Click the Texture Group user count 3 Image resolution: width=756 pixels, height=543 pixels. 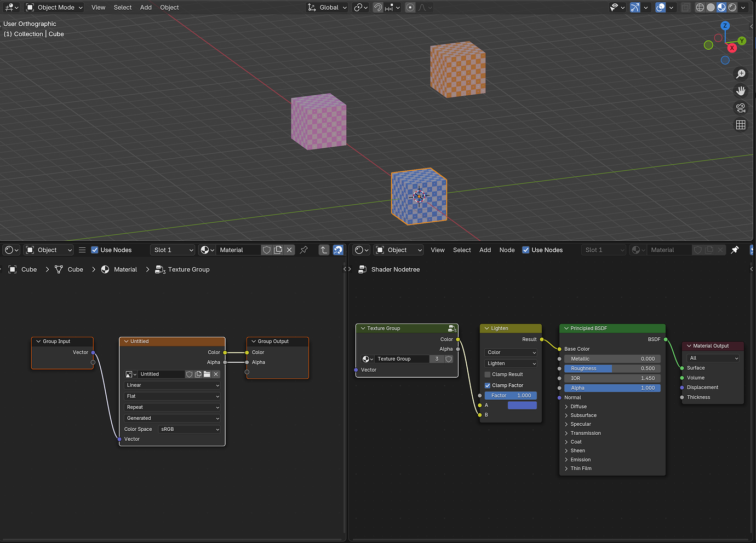(437, 359)
